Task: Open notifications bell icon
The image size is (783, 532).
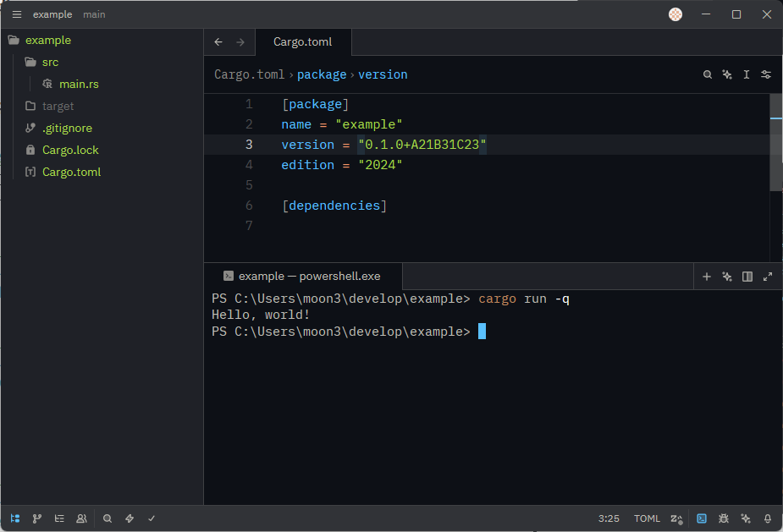Action: [x=768, y=518]
